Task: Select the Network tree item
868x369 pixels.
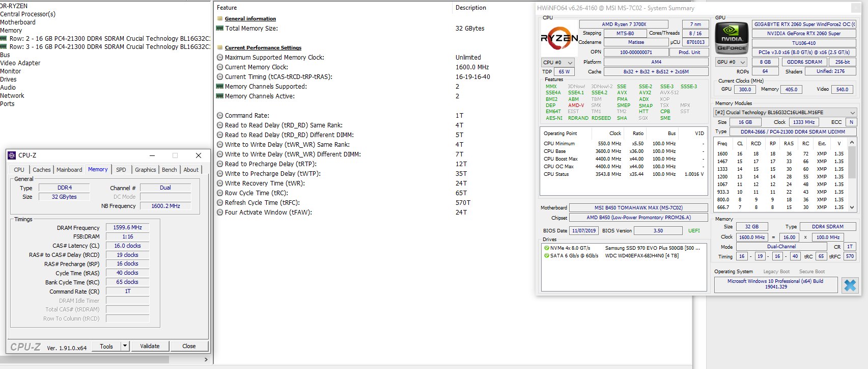Action: pos(12,96)
